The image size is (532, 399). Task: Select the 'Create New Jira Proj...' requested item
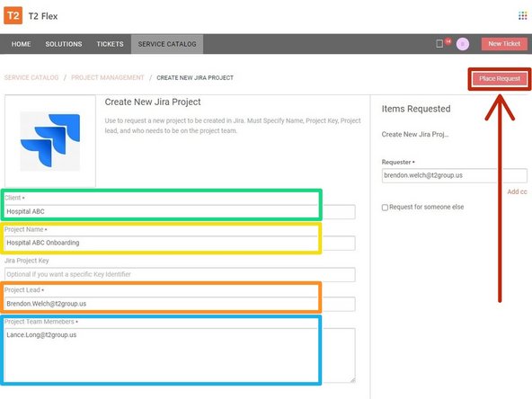pyautogui.click(x=415, y=135)
